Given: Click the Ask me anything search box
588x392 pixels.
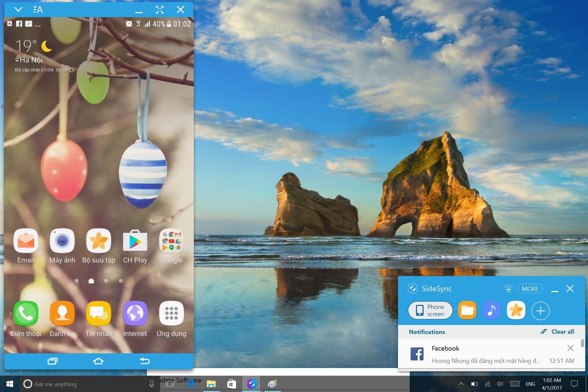Looking at the screenshot, I should pos(90,384).
